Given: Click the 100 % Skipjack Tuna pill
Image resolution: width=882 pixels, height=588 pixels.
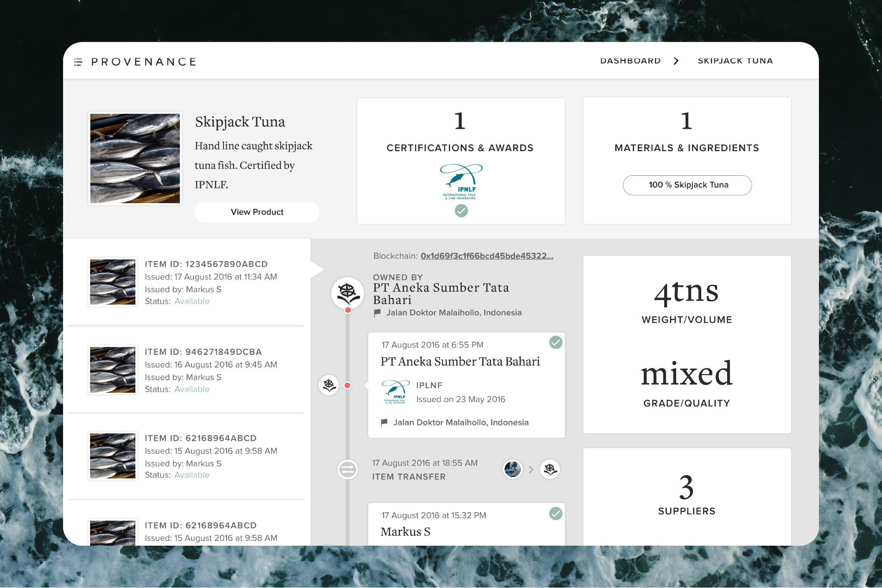Looking at the screenshot, I should click(687, 185).
